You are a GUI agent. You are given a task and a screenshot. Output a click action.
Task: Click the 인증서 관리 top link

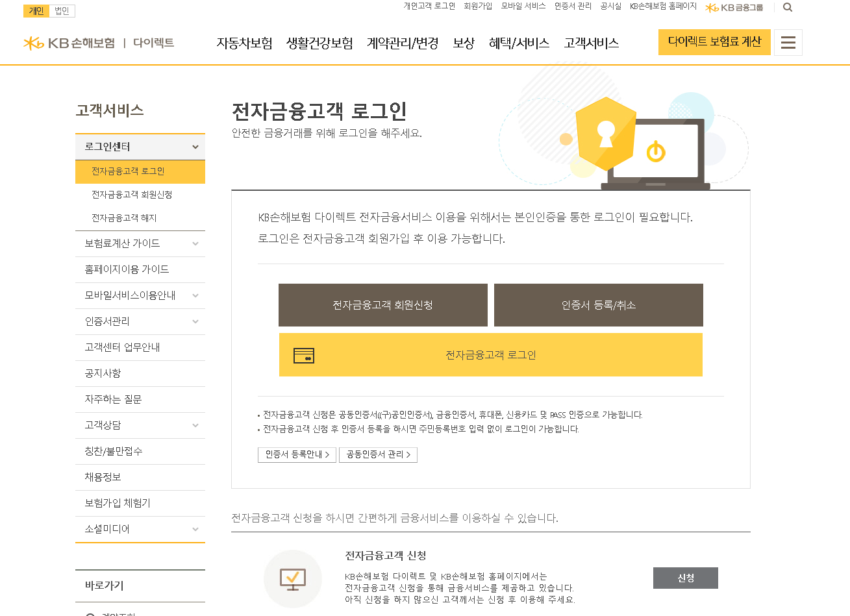pyautogui.click(x=573, y=6)
